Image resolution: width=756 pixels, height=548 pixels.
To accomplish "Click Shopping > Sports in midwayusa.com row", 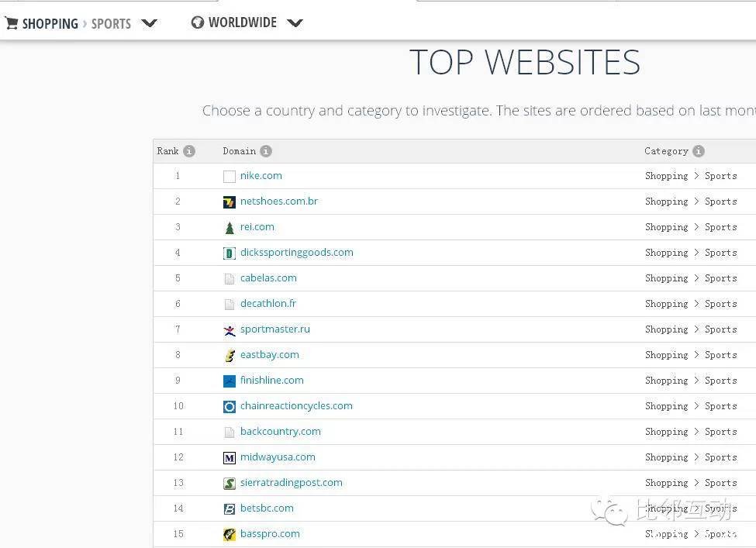I will [691, 457].
